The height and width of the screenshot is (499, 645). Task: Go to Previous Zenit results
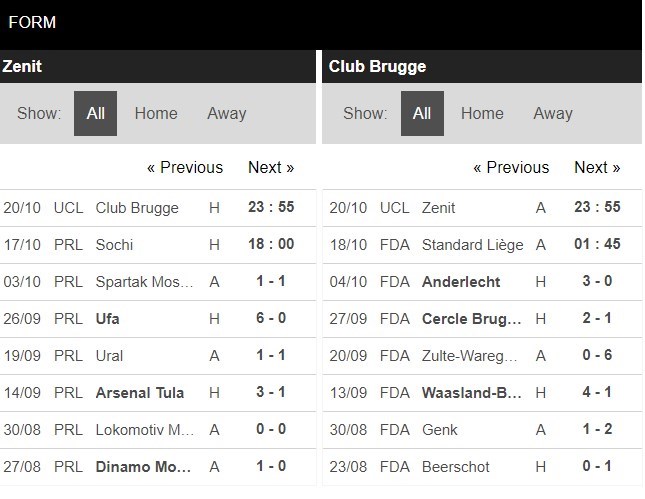pyautogui.click(x=185, y=167)
